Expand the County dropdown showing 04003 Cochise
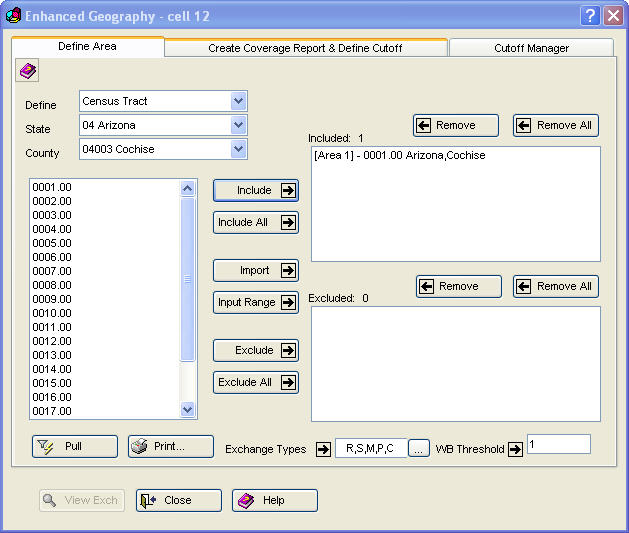 [238, 149]
